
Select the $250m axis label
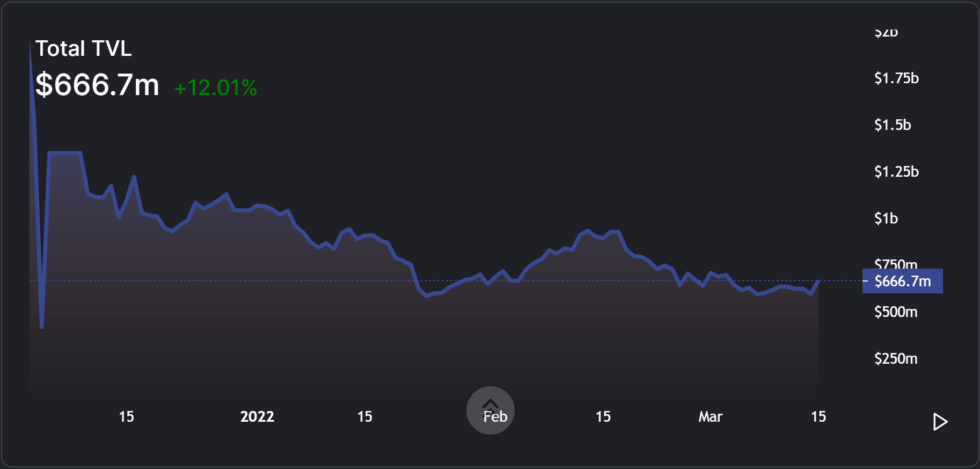tap(896, 359)
